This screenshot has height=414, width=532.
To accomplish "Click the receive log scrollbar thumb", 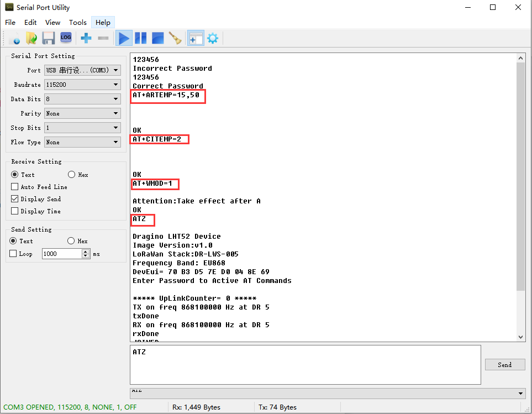I will click(x=520, y=176).
